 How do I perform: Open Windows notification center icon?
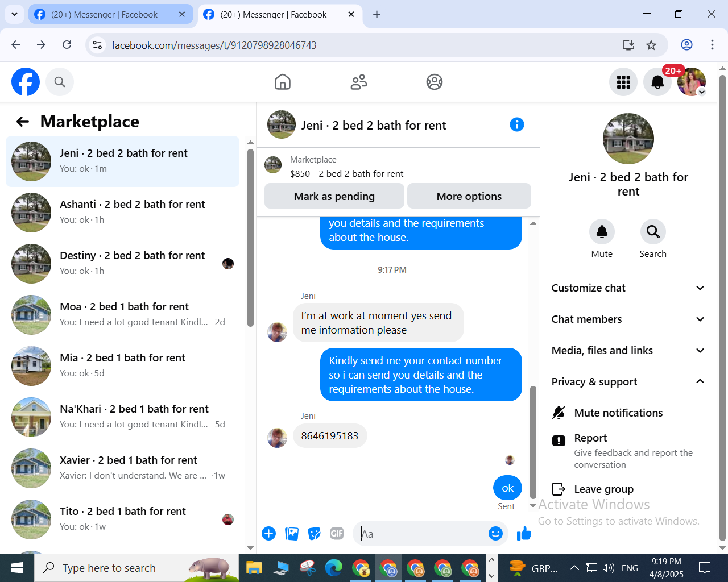click(705, 568)
